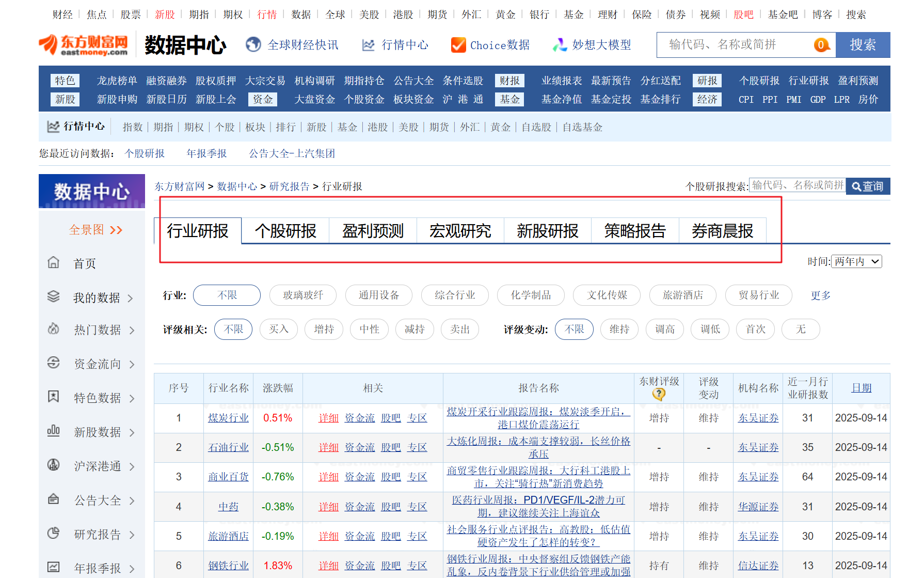The image size is (924, 578).
Task: Select the 玻璃玻纤 industry filter
Action: (303, 295)
